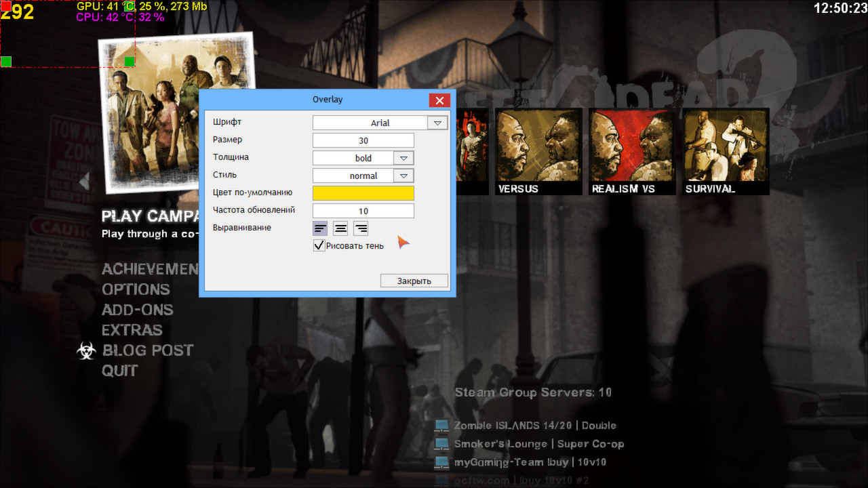Choose the REALISM VS game mode thumbnail

[632, 152]
